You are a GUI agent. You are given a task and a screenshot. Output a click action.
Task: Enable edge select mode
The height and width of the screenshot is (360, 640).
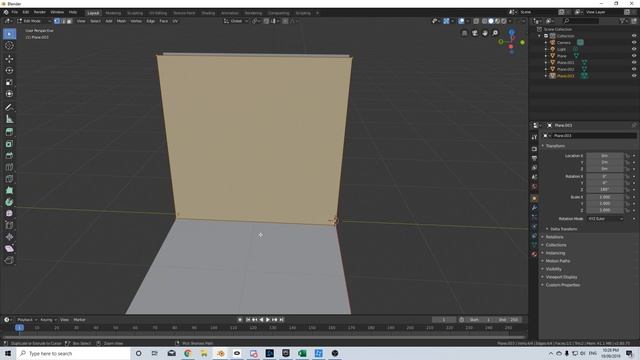63,21
